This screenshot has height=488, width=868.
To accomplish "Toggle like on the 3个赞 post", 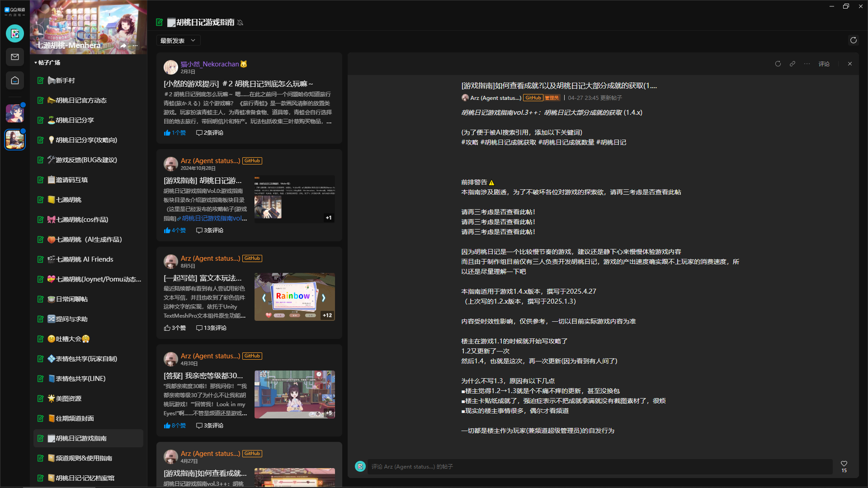I will (x=175, y=328).
